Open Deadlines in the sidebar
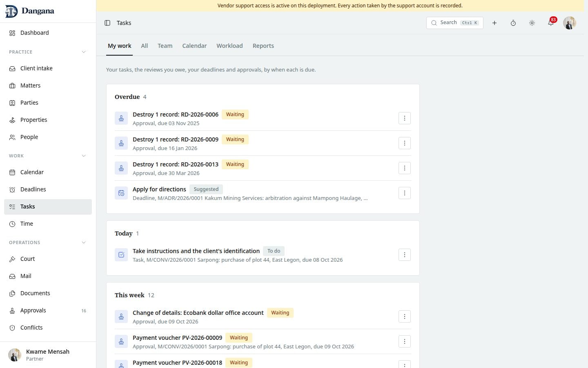The width and height of the screenshot is (588, 368). coord(48,189)
